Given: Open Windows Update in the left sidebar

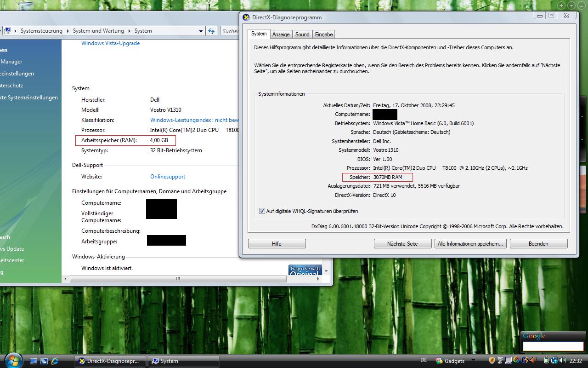Looking at the screenshot, I should tap(12, 249).
